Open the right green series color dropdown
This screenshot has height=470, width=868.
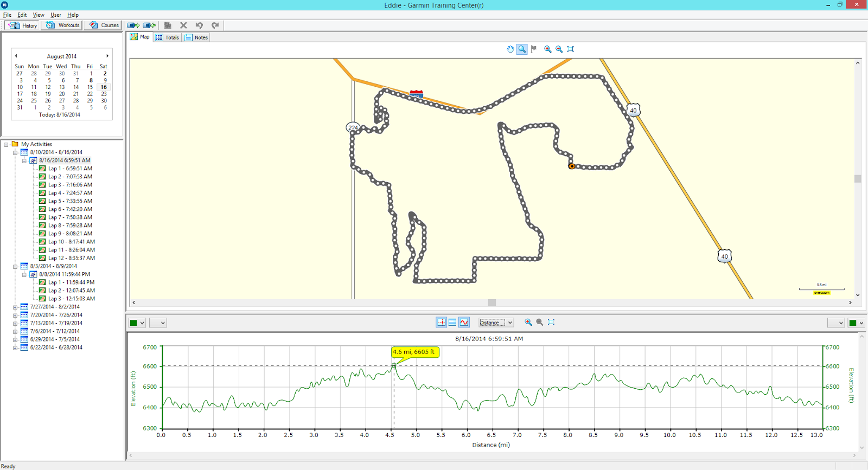point(857,323)
